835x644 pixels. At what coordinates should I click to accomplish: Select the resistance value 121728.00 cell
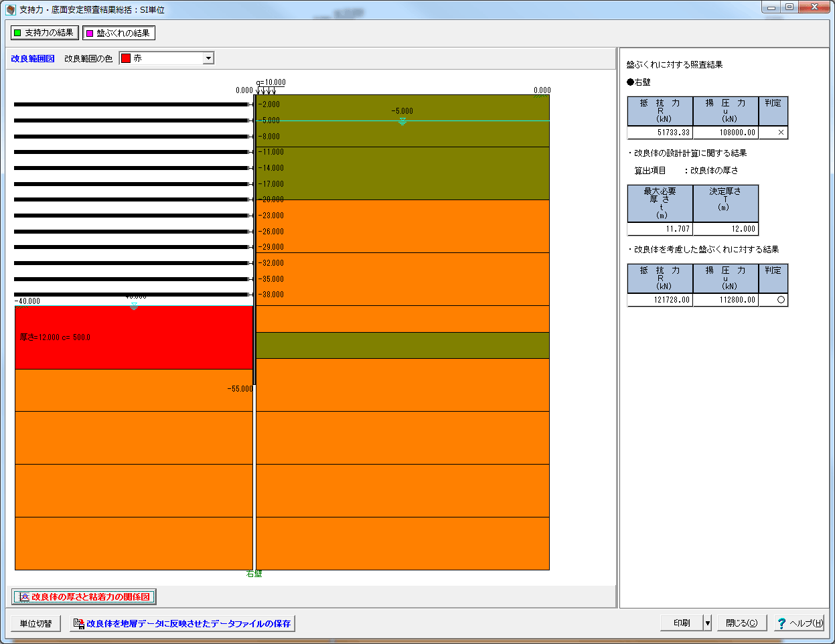click(660, 300)
